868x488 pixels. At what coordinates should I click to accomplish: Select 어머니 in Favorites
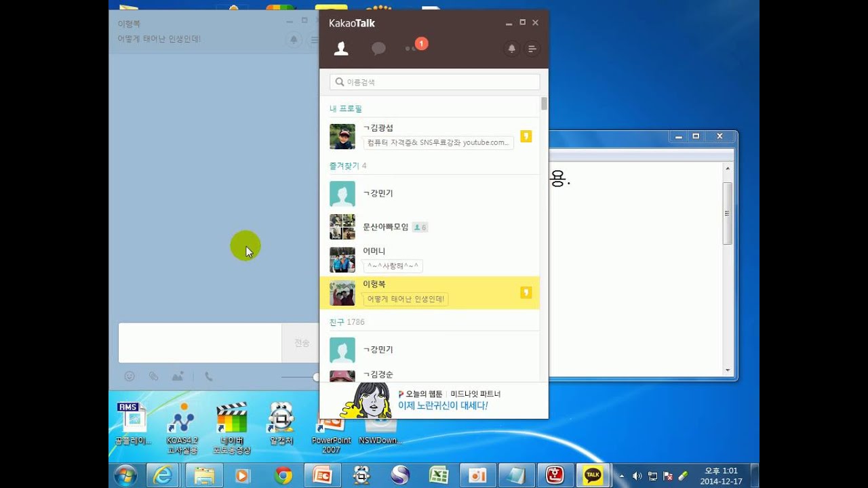click(x=429, y=260)
